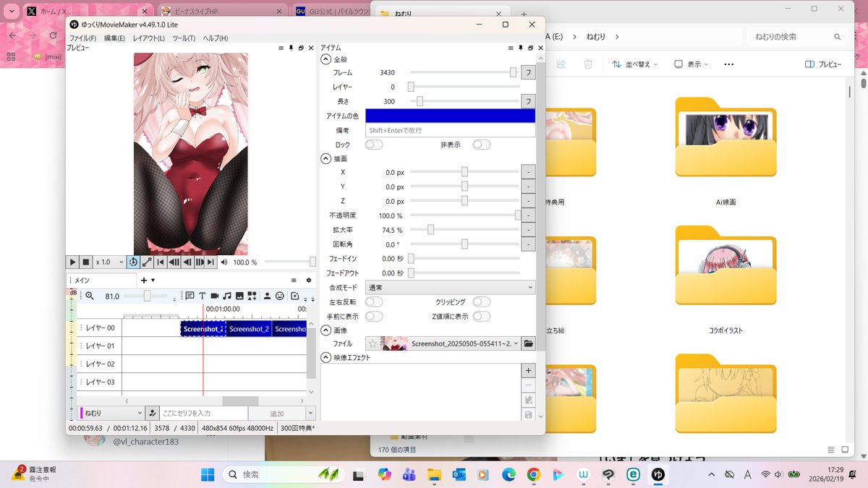Screen dimensions: 868x488
Task: Click the speaker volume icon
Action: (224, 262)
